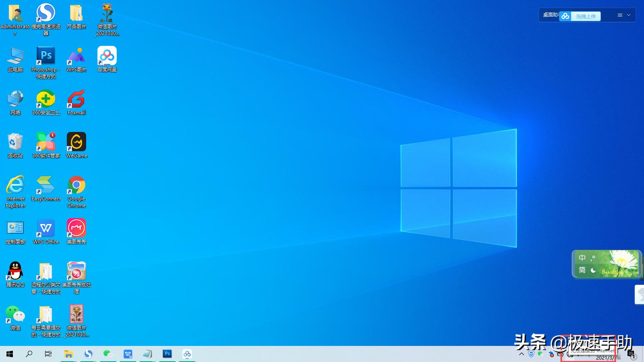Image resolution: width=644 pixels, height=362 pixels.
Task: Open 腾讯QQ from the desktop
Action: click(15, 272)
